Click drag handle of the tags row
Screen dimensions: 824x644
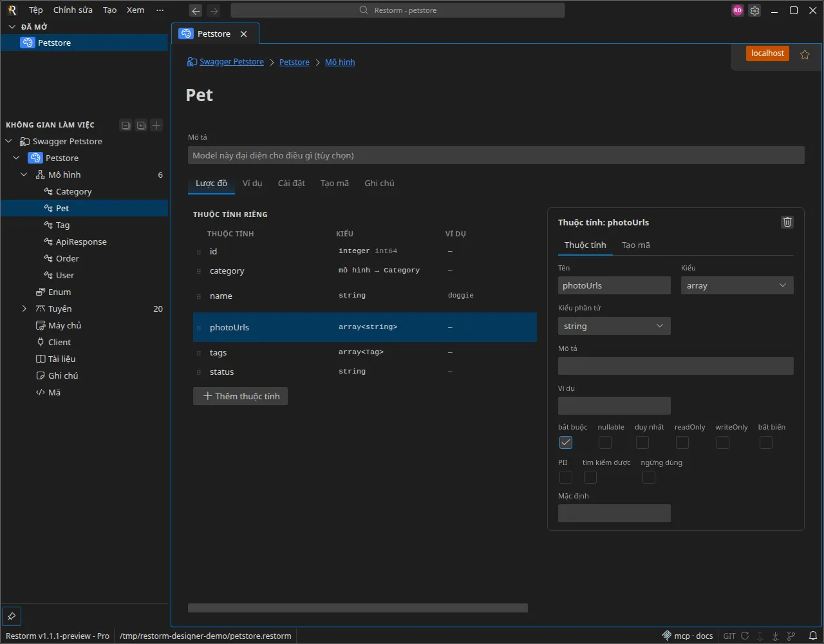coord(199,353)
